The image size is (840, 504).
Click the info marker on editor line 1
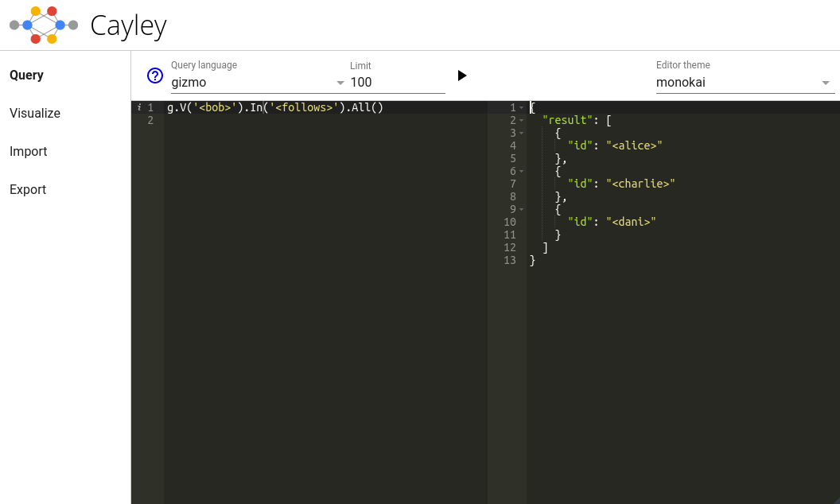139,107
